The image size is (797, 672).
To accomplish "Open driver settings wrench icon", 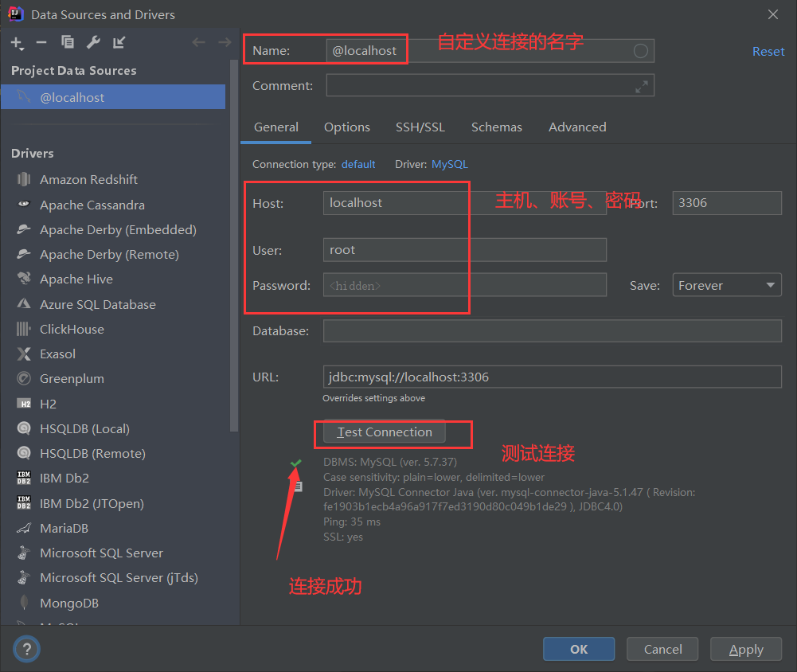I will click(x=93, y=42).
